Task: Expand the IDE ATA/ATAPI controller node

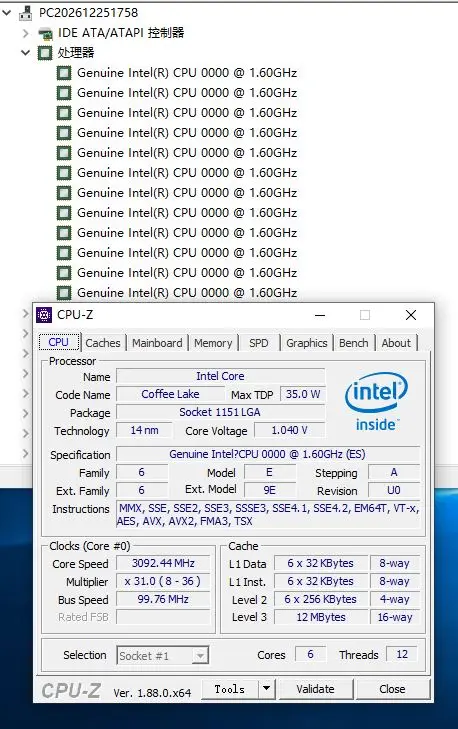Action: [26, 33]
